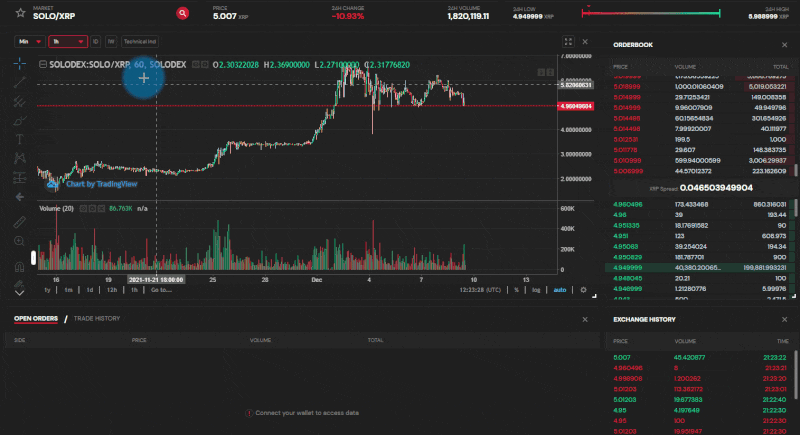The height and width of the screenshot is (435, 800).
Task: Open the Min interval dropdown
Action: click(x=30, y=42)
